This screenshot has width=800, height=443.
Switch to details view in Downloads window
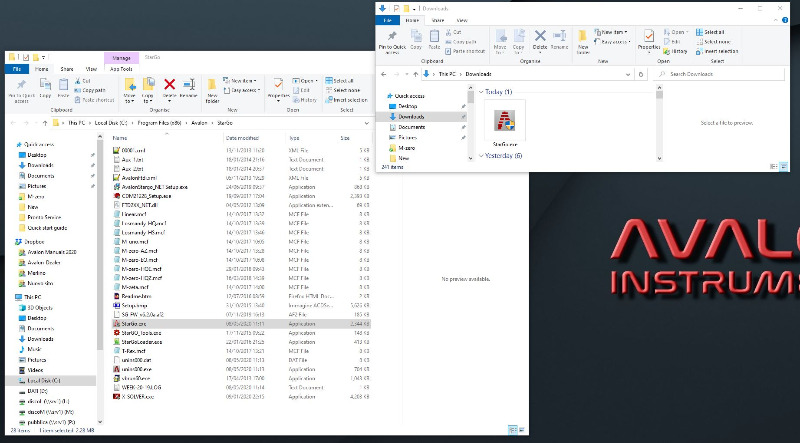tap(774, 166)
